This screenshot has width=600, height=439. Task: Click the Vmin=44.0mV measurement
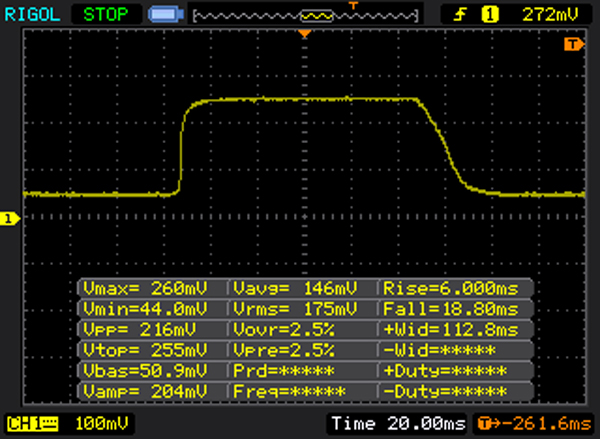pos(145,309)
